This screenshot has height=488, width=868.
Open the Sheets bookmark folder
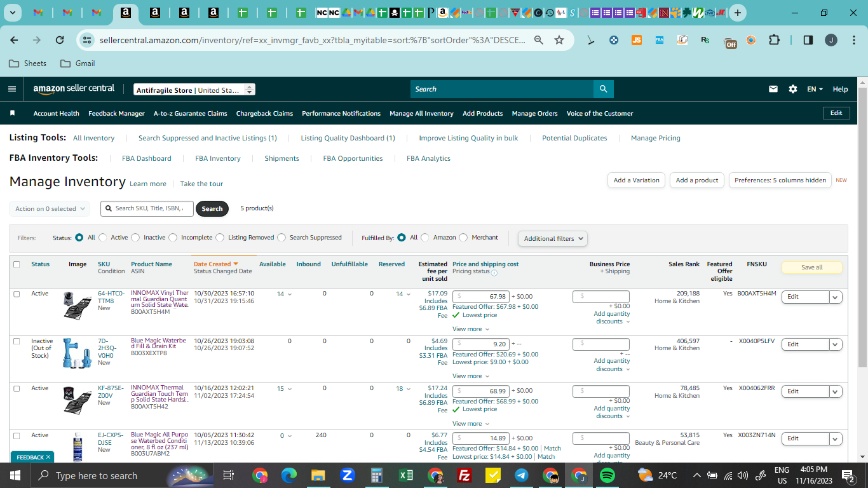click(28, 64)
